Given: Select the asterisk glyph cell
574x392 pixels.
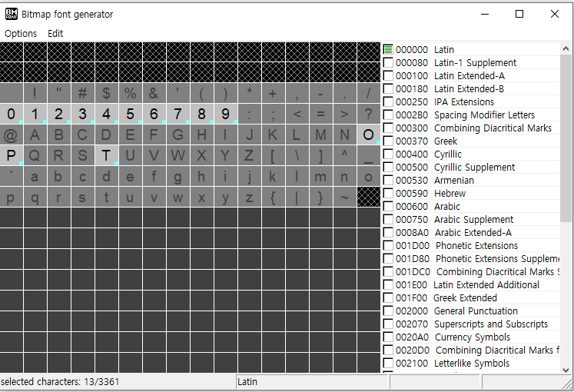Looking at the screenshot, I should (x=249, y=93).
